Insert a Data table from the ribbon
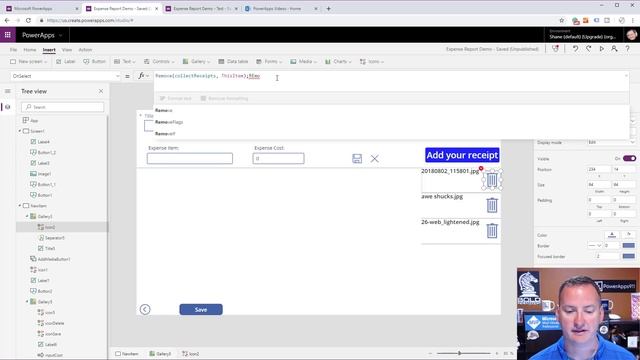 pyautogui.click(x=233, y=62)
